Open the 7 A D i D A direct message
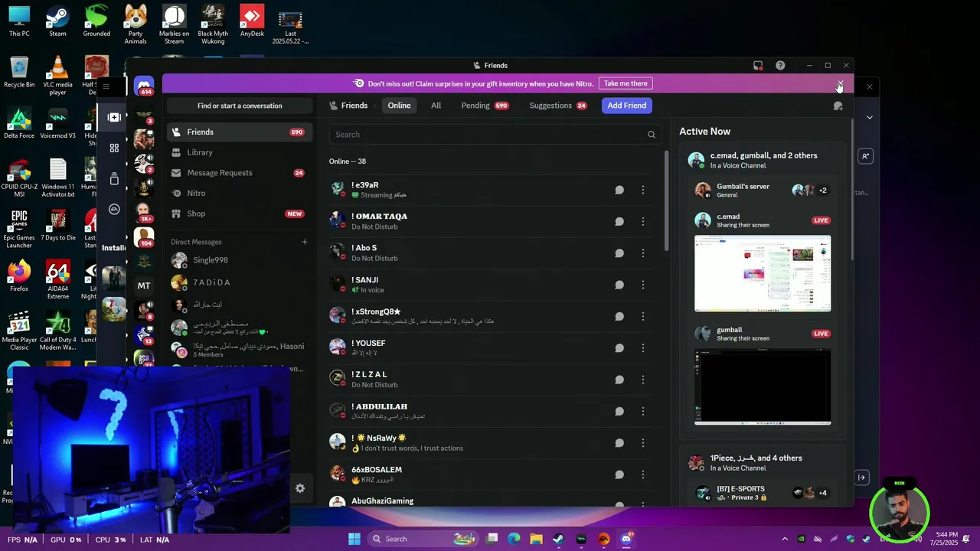Image resolution: width=980 pixels, height=551 pixels. (240, 282)
